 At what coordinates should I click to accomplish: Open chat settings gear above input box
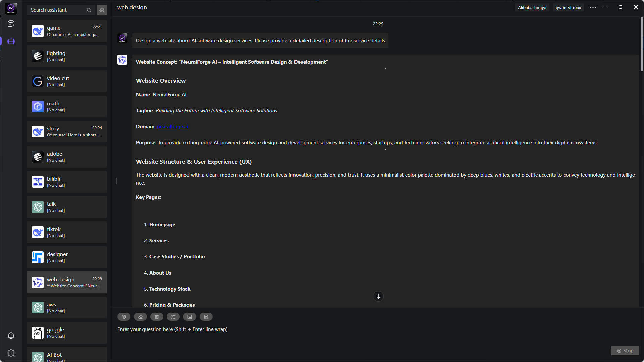click(x=124, y=317)
